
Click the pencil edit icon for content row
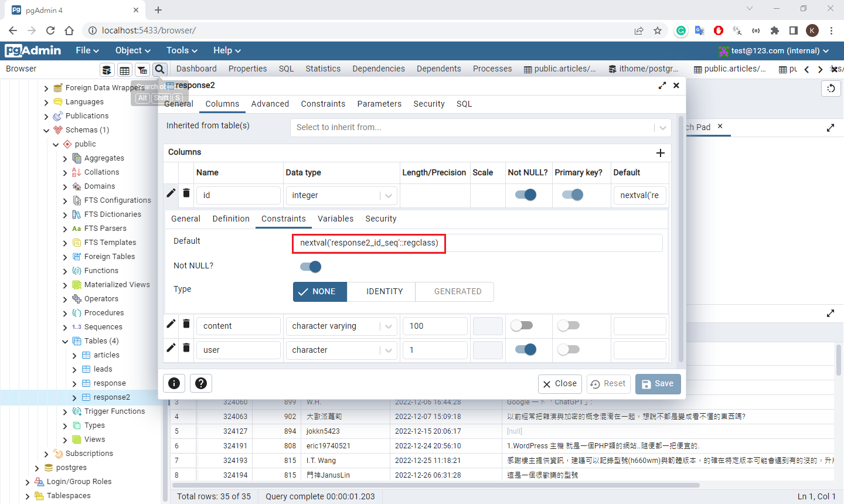point(171,324)
